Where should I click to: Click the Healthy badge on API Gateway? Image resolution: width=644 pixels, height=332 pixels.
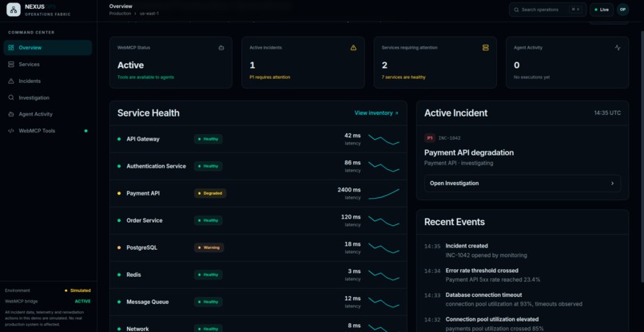pos(209,139)
